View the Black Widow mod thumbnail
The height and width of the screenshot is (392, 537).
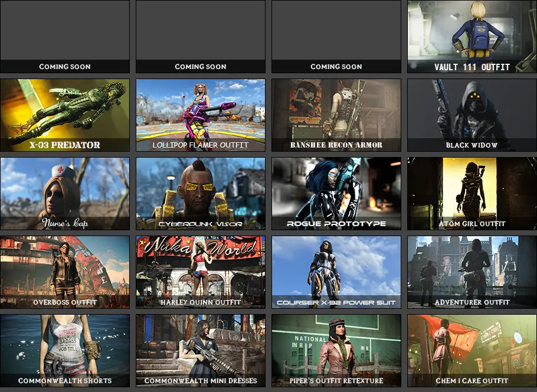coord(472,115)
